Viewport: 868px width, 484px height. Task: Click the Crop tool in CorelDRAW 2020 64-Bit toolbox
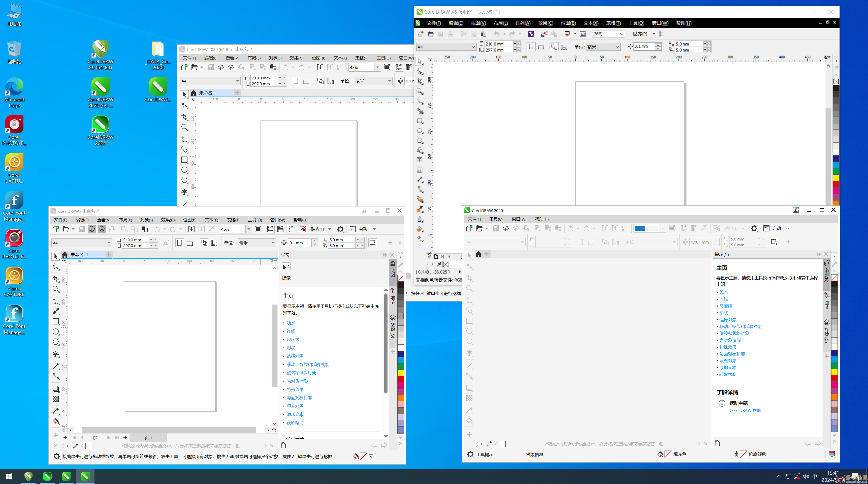(x=184, y=117)
